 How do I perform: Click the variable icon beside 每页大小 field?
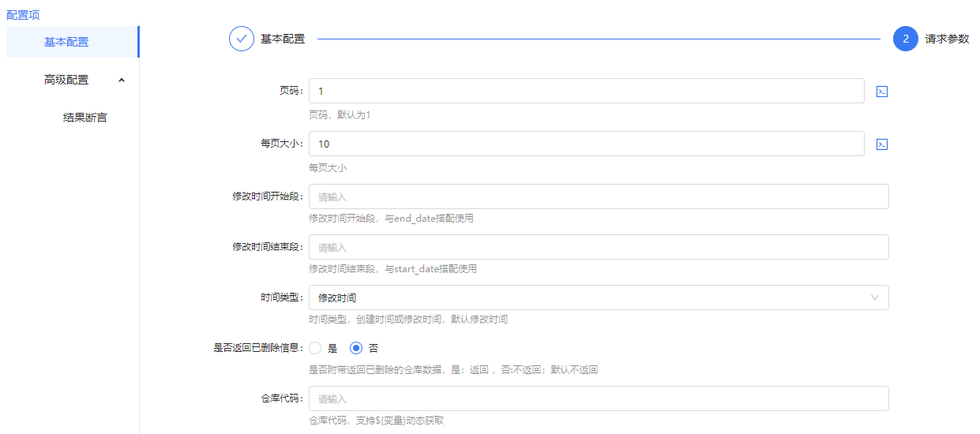(882, 144)
